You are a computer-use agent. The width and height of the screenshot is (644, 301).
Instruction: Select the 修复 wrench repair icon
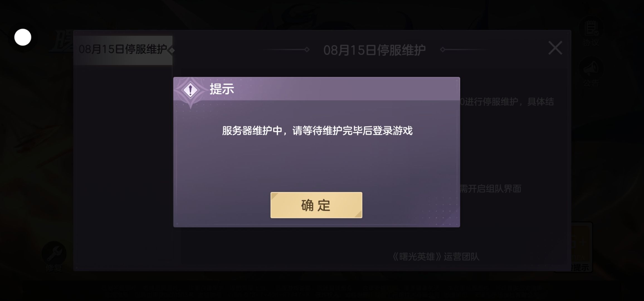tap(54, 256)
